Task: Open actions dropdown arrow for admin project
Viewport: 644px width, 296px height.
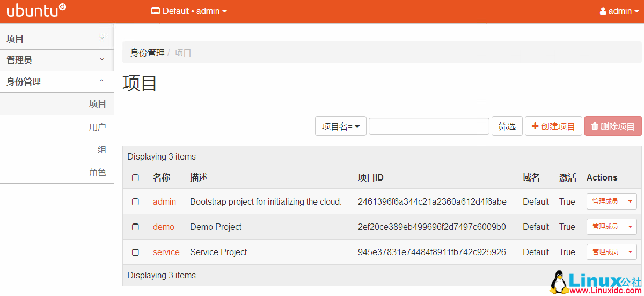Action: point(630,201)
